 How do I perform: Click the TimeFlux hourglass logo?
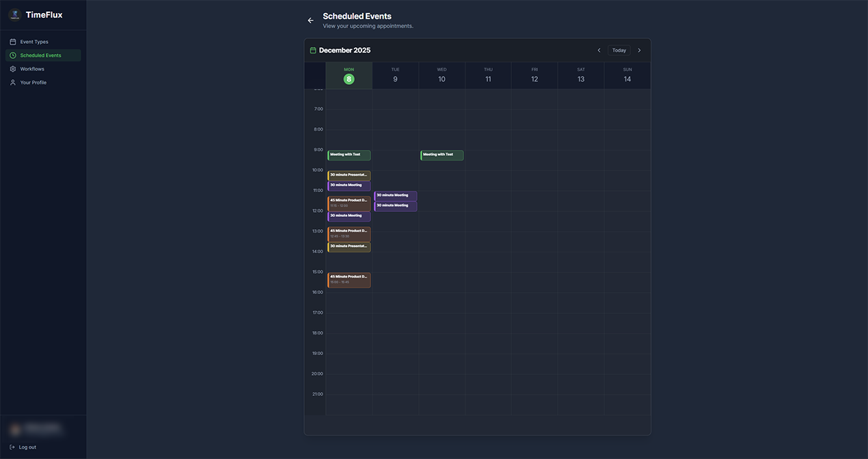14,14
